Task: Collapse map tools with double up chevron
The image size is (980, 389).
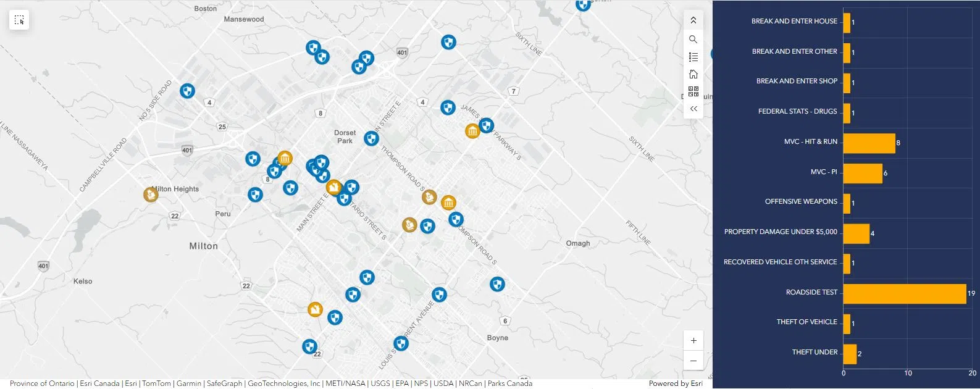Action: (693, 20)
